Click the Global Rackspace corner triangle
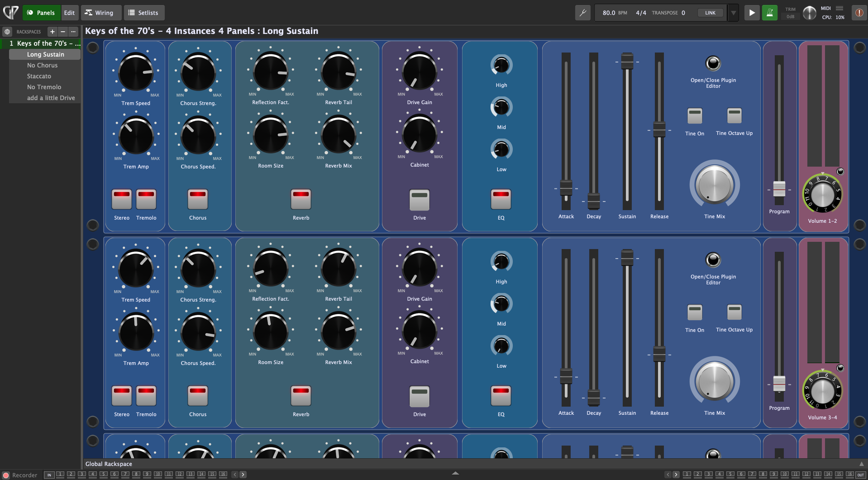 tap(861, 464)
